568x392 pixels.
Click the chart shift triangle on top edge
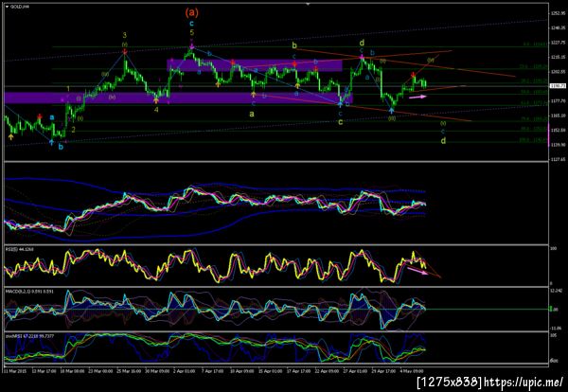[308, 4]
